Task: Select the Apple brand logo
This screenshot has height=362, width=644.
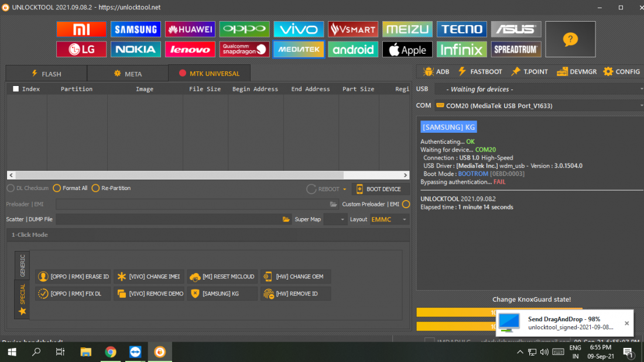Action: 407,49
